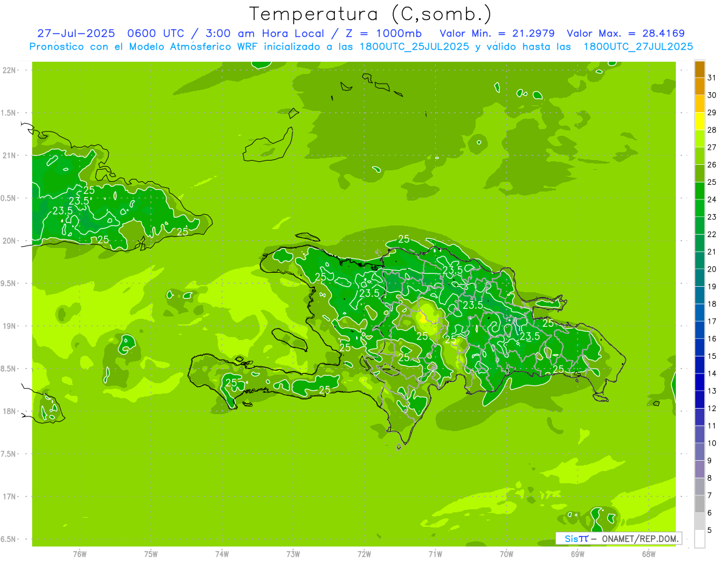Viewport: 728px width, 562px height.
Task: Pick the purple swatch between 8 and 9
Action: click(x=699, y=469)
